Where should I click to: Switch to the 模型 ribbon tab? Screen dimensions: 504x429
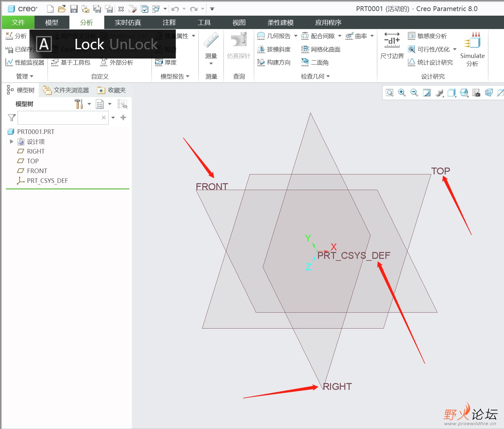52,22
